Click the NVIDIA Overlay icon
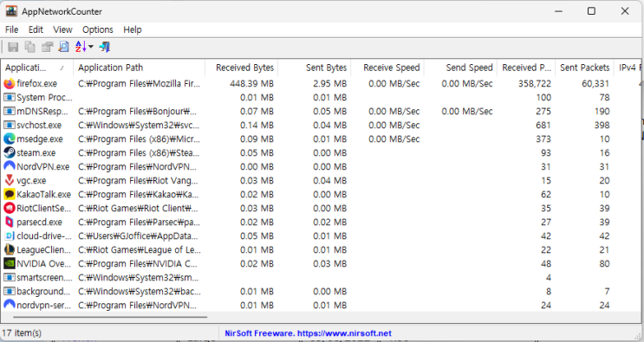This screenshot has height=342, width=644. pos(10,264)
